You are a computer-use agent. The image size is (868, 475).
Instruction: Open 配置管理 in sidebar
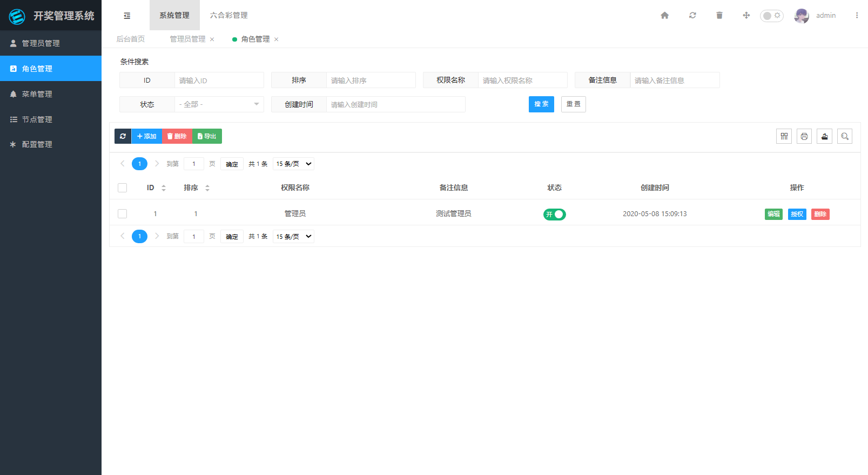pyautogui.click(x=51, y=144)
